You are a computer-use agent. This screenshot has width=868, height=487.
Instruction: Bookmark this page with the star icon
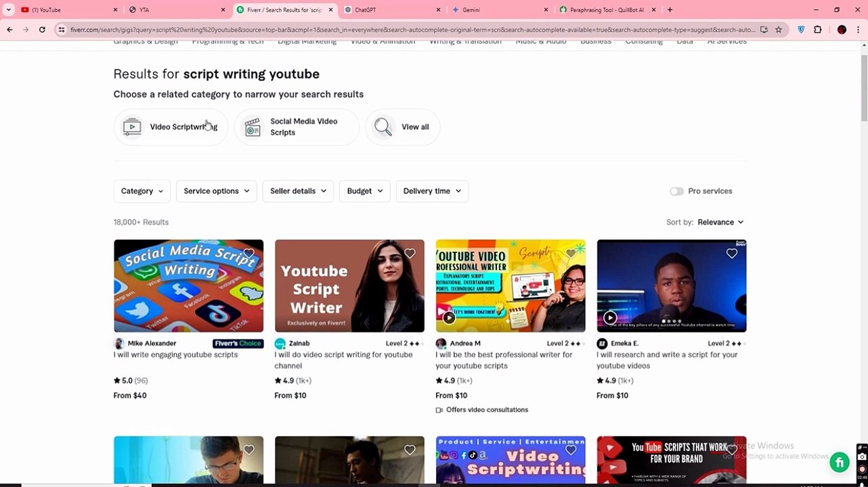pos(779,30)
